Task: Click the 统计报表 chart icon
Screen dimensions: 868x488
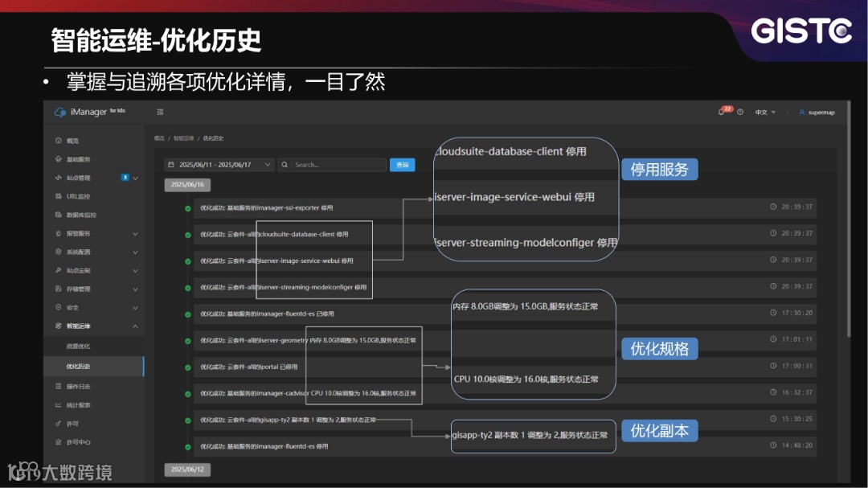Action: (x=58, y=405)
